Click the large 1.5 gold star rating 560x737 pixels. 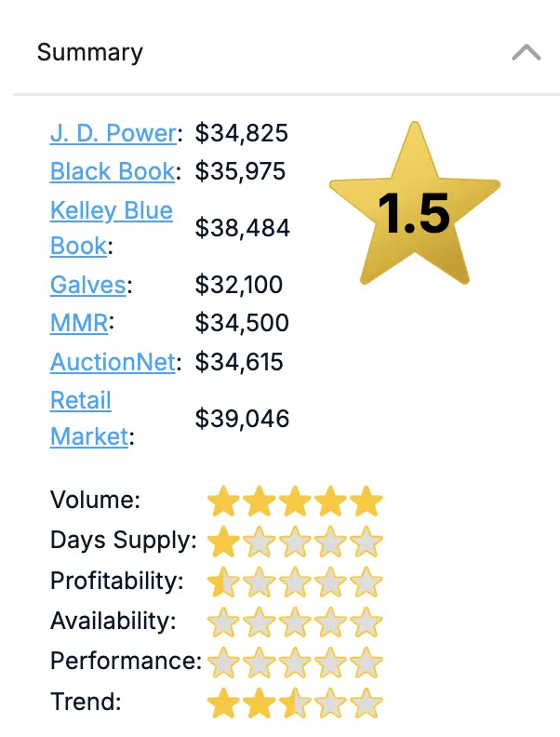414,205
